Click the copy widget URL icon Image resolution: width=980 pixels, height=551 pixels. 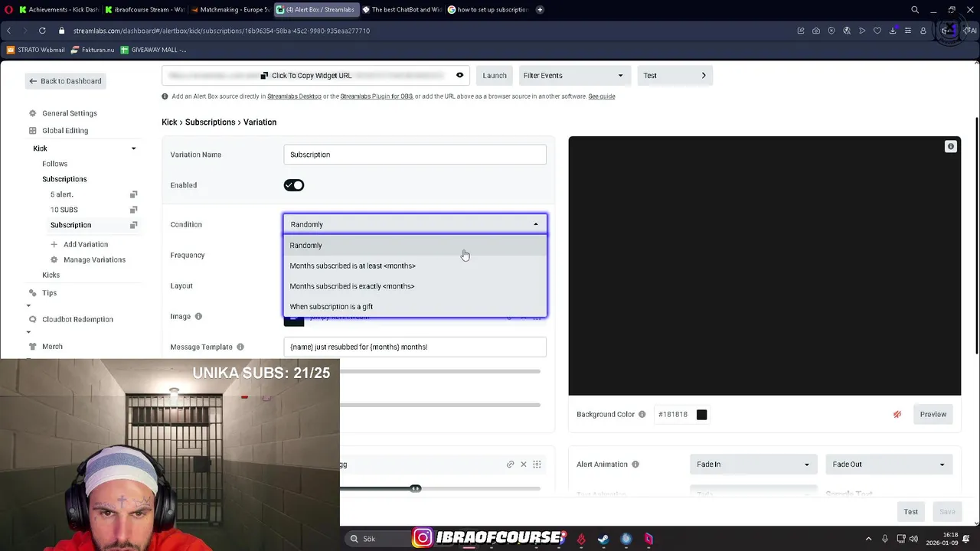(264, 76)
